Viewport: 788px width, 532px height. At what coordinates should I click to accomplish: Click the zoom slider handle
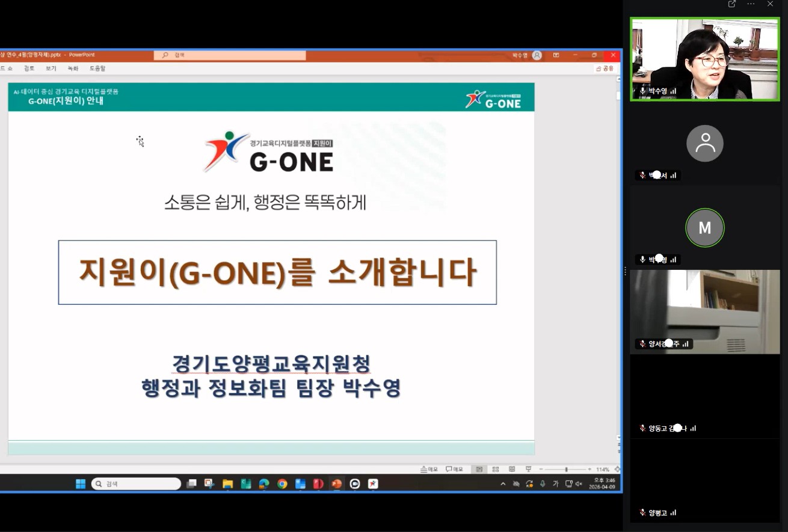(x=566, y=469)
